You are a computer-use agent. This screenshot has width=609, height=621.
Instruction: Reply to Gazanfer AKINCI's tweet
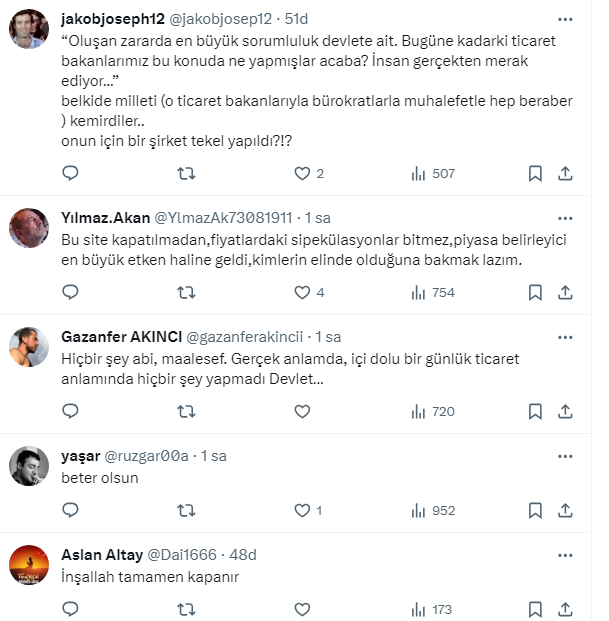point(70,411)
